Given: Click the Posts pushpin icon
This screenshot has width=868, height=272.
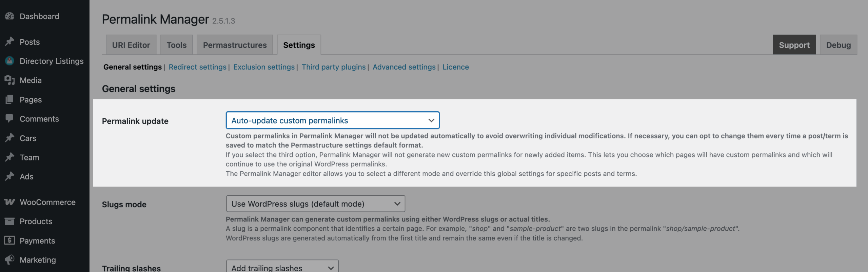Looking at the screenshot, I should pyautogui.click(x=9, y=42).
